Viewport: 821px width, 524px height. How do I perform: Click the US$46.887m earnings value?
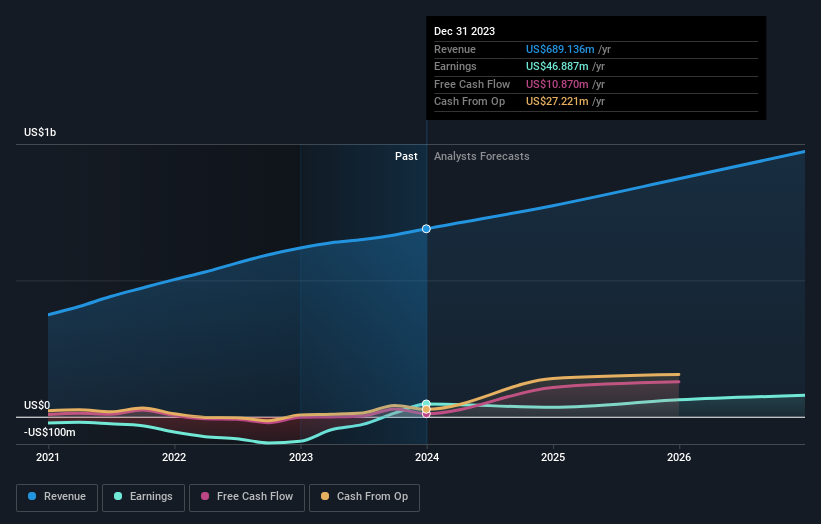click(x=557, y=66)
